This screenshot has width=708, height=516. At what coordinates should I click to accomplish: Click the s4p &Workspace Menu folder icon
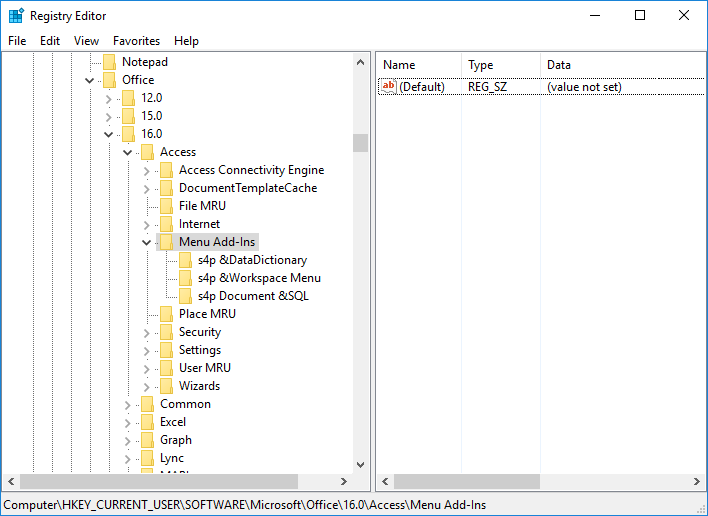[x=185, y=279]
